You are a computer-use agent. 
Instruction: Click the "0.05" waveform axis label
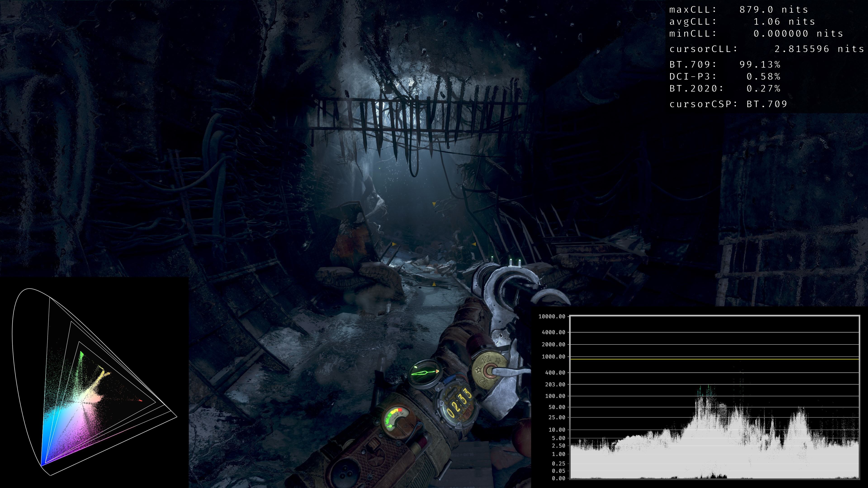558,471
